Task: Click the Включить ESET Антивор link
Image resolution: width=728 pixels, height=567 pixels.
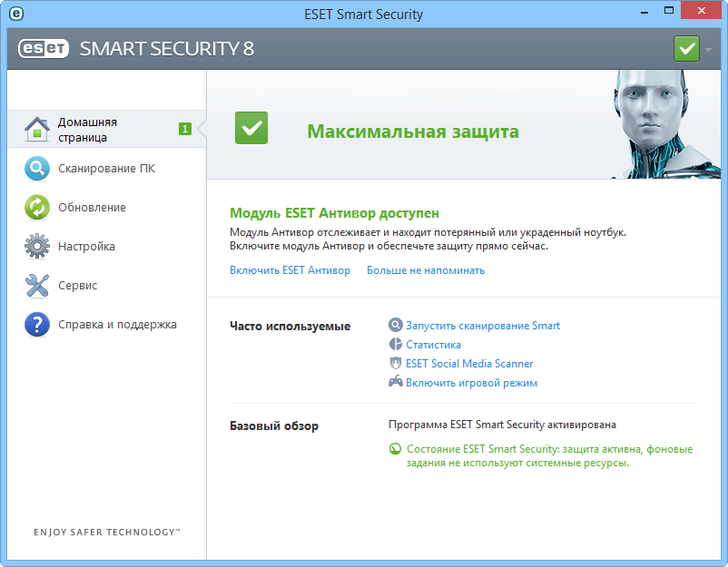Action: tap(289, 269)
